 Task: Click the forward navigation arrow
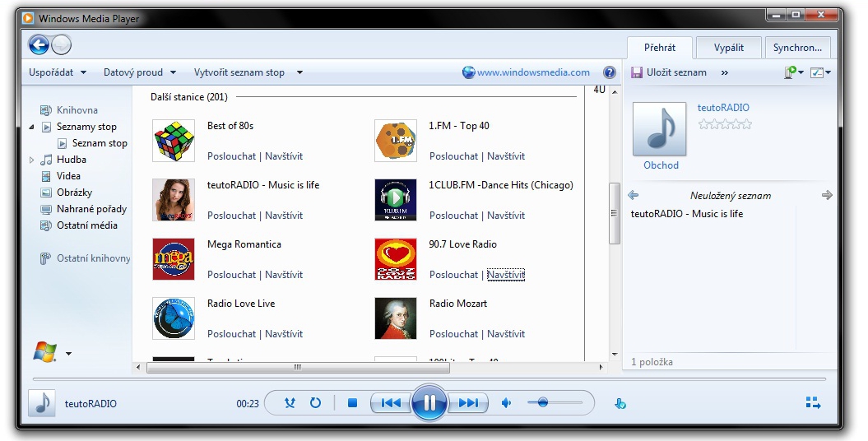coord(62,44)
